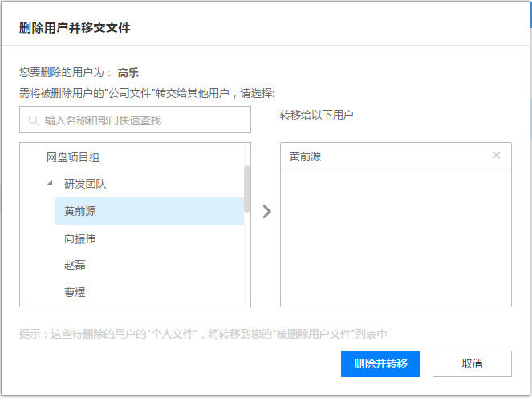532x398 pixels.
Task: Click the 删除并转移 button
Action: tap(380, 363)
